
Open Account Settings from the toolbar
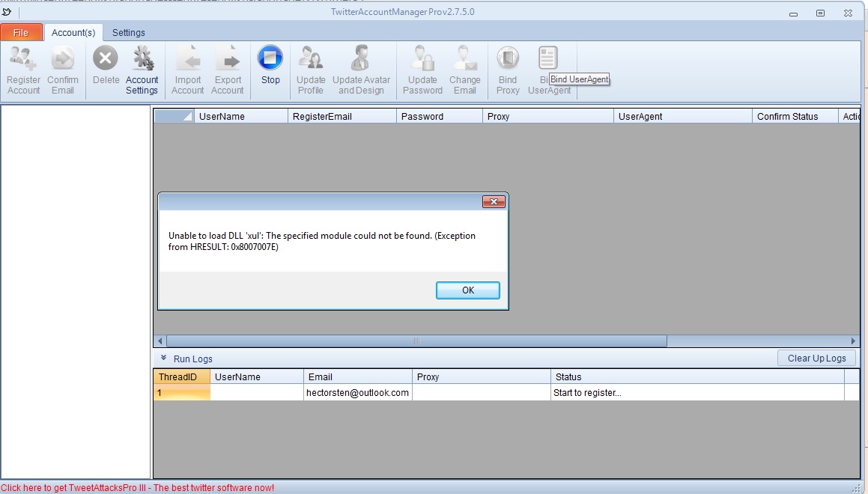point(142,58)
